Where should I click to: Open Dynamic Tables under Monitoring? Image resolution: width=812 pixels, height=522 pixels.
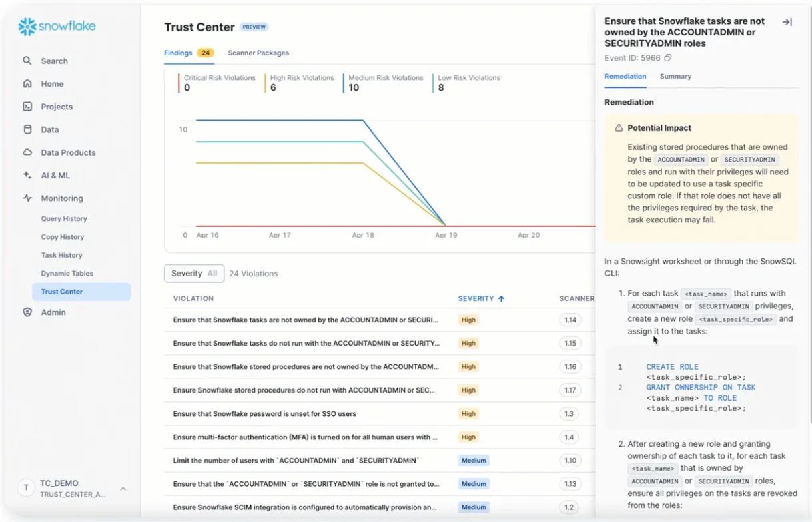point(67,273)
